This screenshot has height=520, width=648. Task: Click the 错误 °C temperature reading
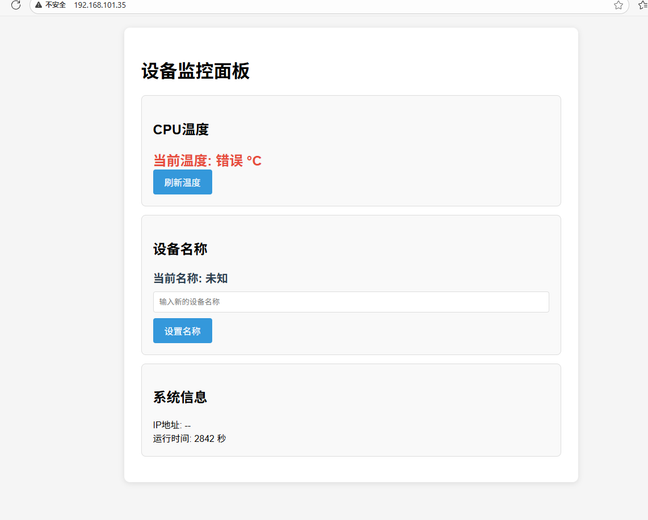239,160
